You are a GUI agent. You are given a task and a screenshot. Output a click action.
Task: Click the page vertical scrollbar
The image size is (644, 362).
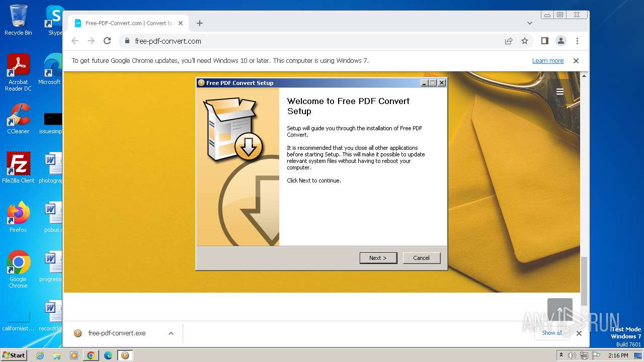click(x=584, y=281)
